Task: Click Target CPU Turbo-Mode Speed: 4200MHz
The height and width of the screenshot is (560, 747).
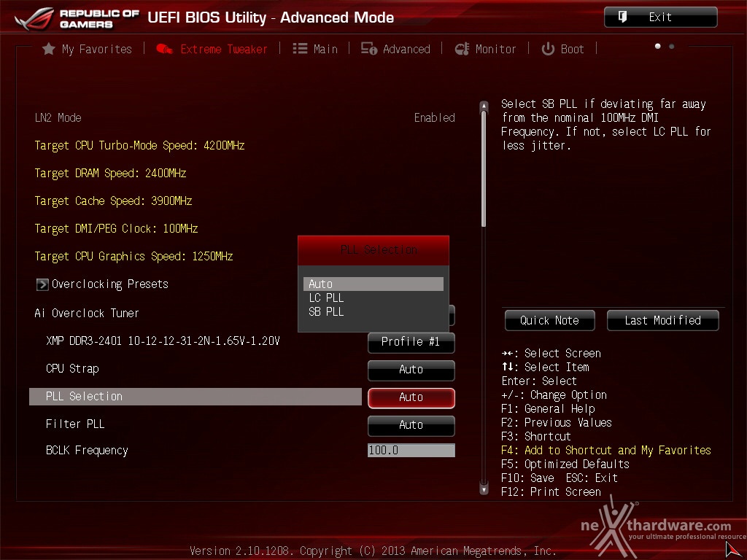Action: pos(139,146)
